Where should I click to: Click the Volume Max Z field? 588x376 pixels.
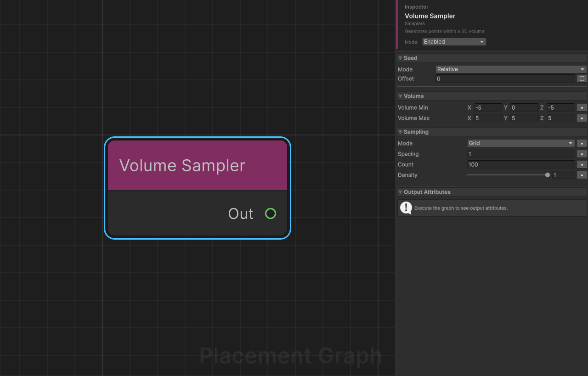560,118
